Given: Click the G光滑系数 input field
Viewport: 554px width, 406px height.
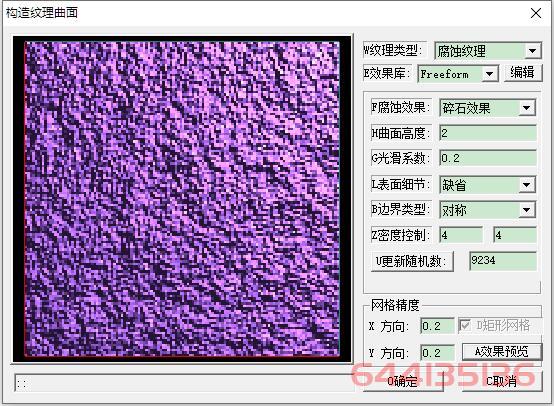Looking at the screenshot, I should pos(488,158).
